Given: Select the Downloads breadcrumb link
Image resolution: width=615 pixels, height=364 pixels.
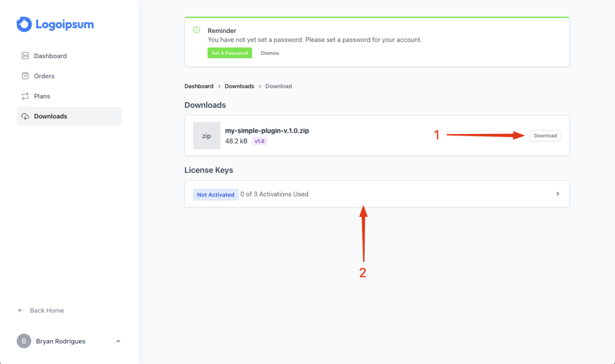Looking at the screenshot, I should tap(239, 86).
